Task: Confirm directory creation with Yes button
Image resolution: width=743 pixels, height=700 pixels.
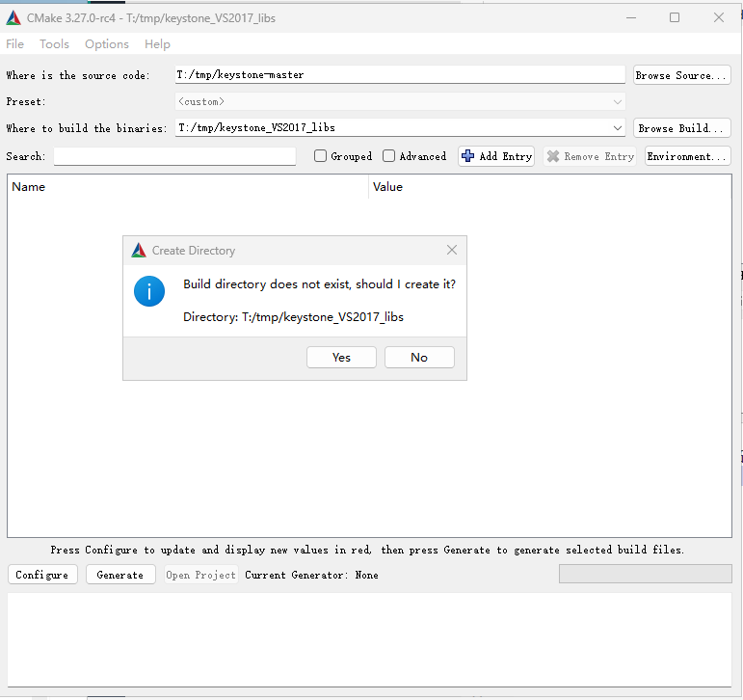Action: pyautogui.click(x=341, y=357)
